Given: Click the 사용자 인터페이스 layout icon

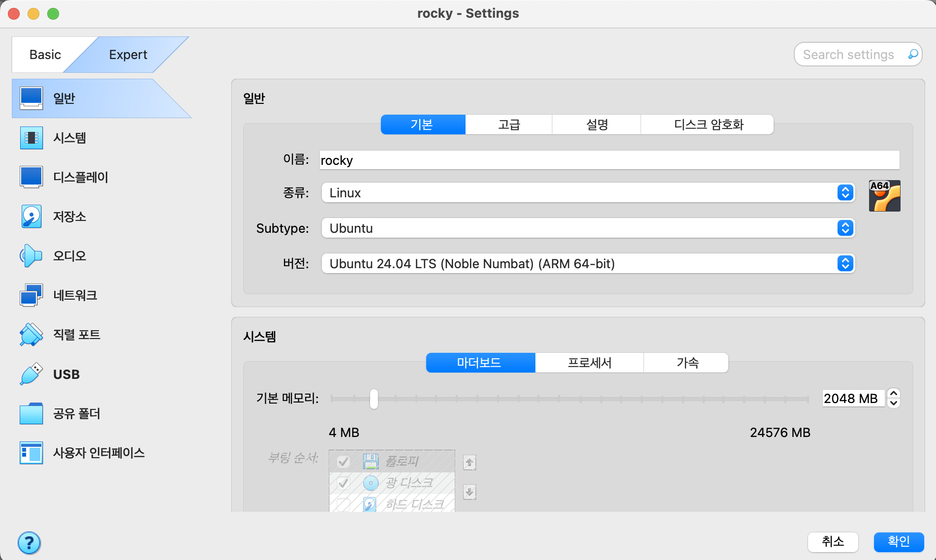Looking at the screenshot, I should point(31,453).
